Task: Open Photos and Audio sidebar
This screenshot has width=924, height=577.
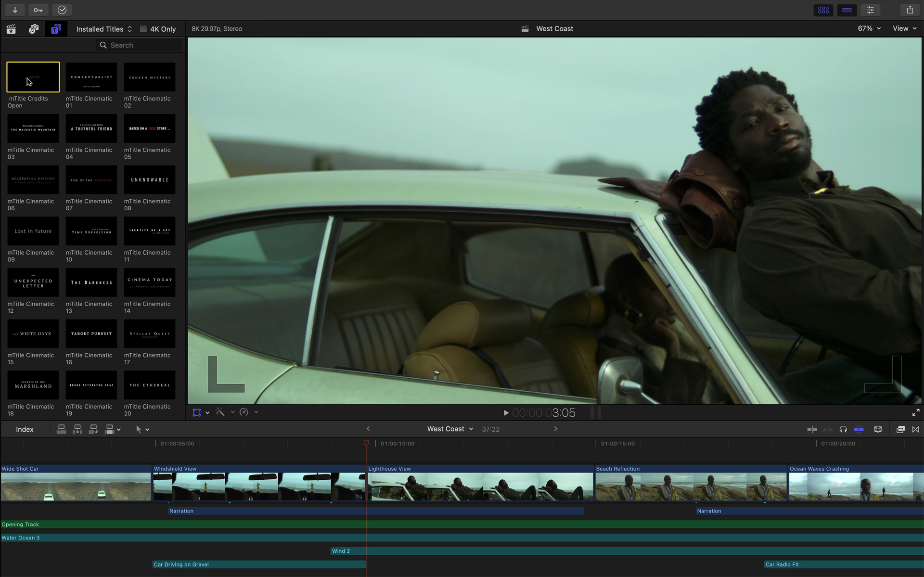Action: point(33,29)
